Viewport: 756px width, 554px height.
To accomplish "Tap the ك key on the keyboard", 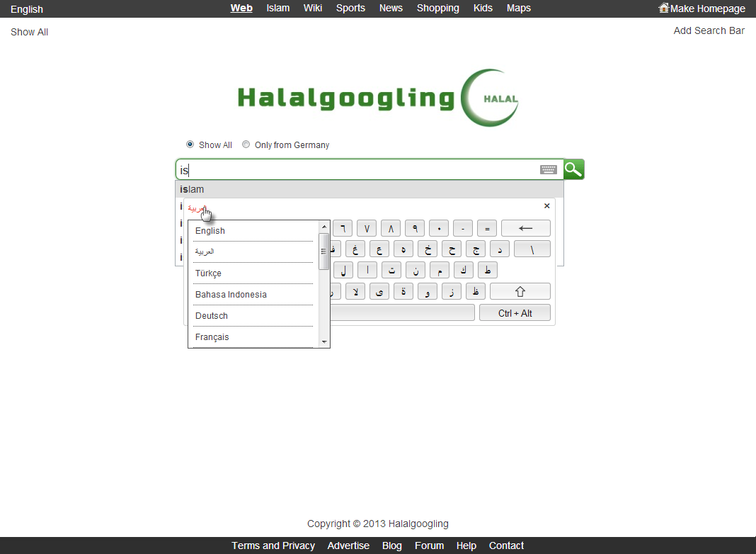I will point(464,270).
